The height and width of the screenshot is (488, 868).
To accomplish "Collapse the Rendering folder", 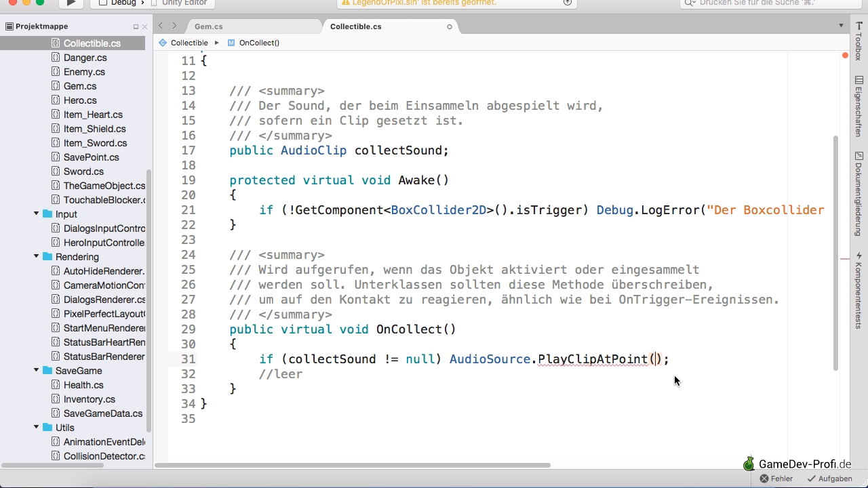I will point(37,257).
